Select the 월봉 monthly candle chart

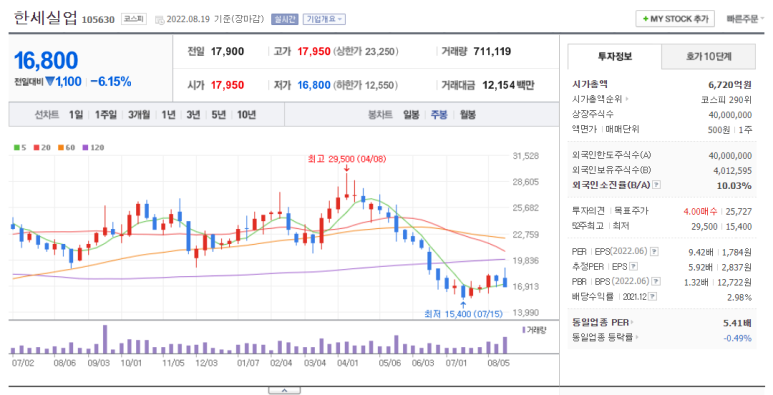(x=468, y=115)
